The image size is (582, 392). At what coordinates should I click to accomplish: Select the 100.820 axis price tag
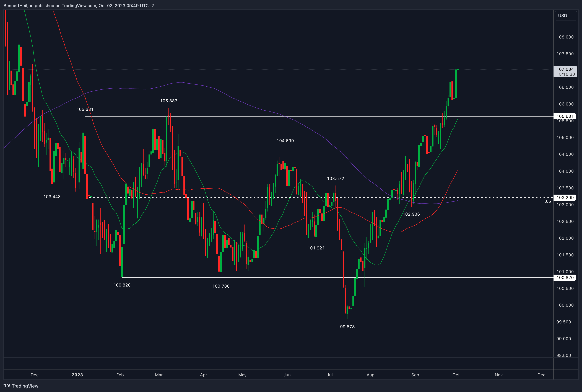pos(565,277)
